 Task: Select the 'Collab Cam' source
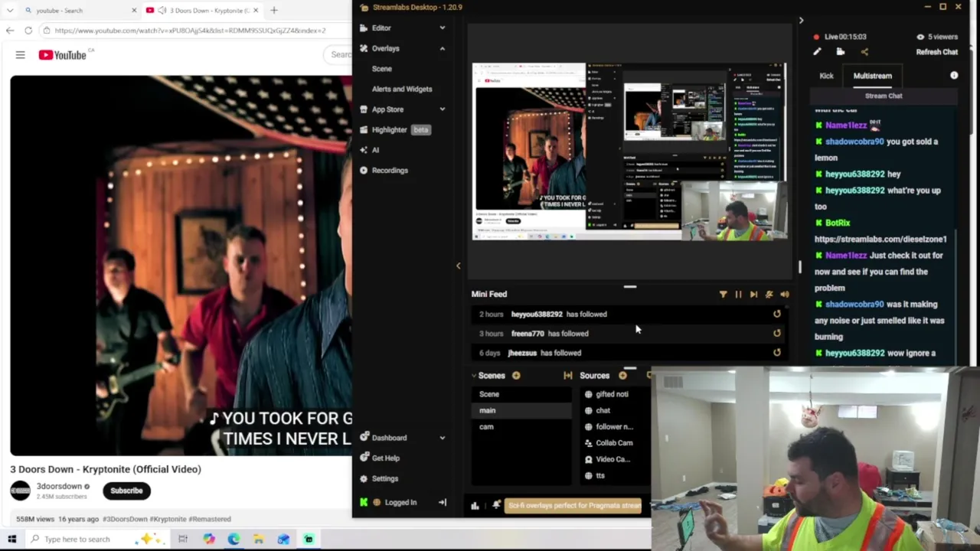tap(616, 443)
